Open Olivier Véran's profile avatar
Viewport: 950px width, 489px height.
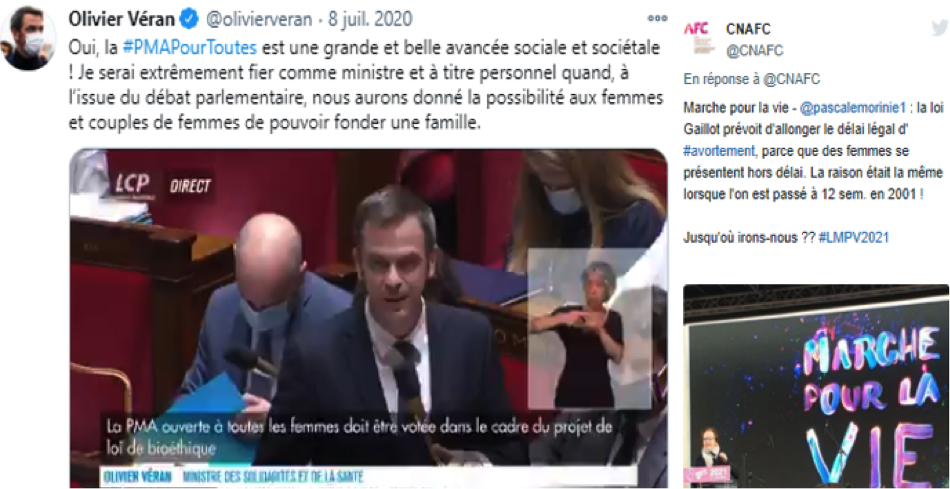tap(28, 38)
